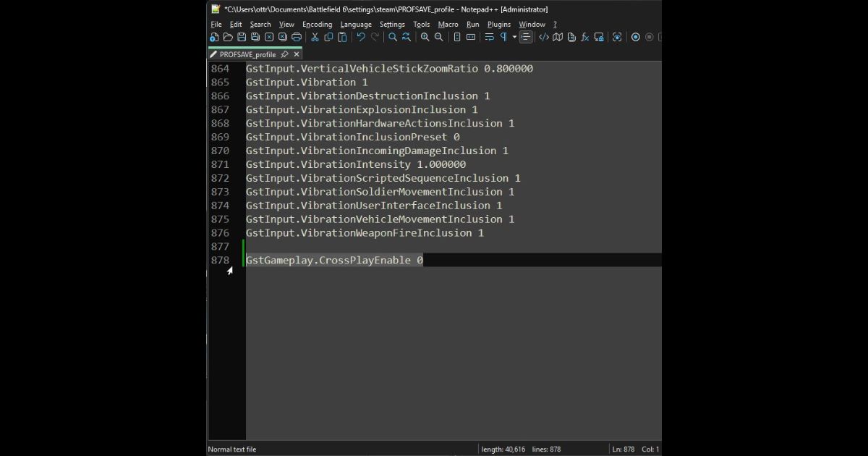This screenshot has width=868, height=456.
Task: Open the Language menu
Action: click(356, 25)
